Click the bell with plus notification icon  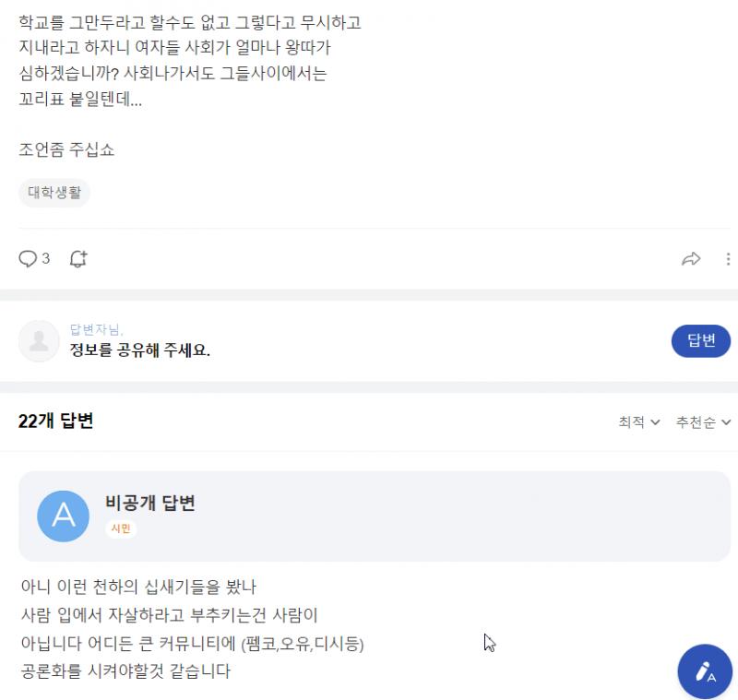tap(78, 259)
